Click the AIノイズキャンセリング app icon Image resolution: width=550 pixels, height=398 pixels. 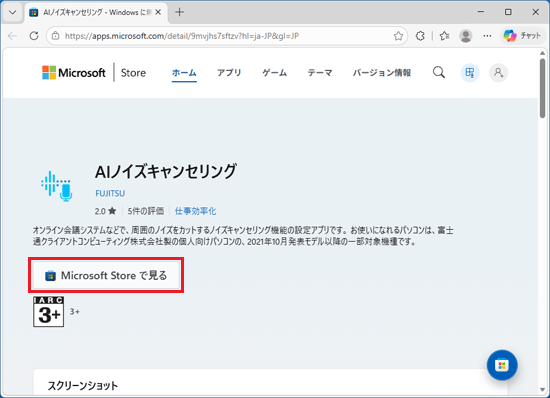coord(57,186)
